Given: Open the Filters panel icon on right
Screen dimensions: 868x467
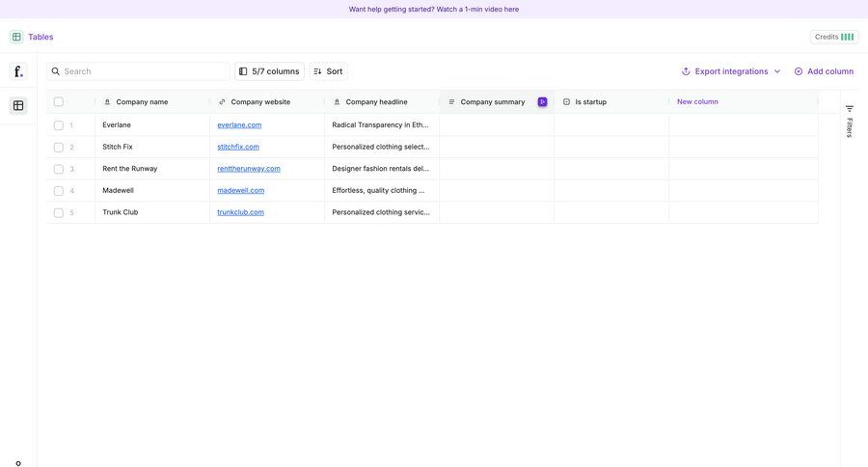Looking at the screenshot, I should click(x=850, y=109).
